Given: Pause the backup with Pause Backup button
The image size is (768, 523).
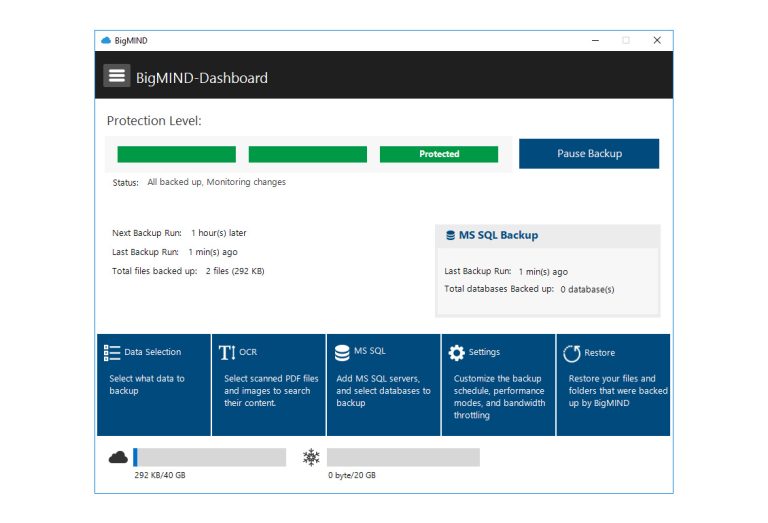Looking at the screenshot, I should coord(589,154).
